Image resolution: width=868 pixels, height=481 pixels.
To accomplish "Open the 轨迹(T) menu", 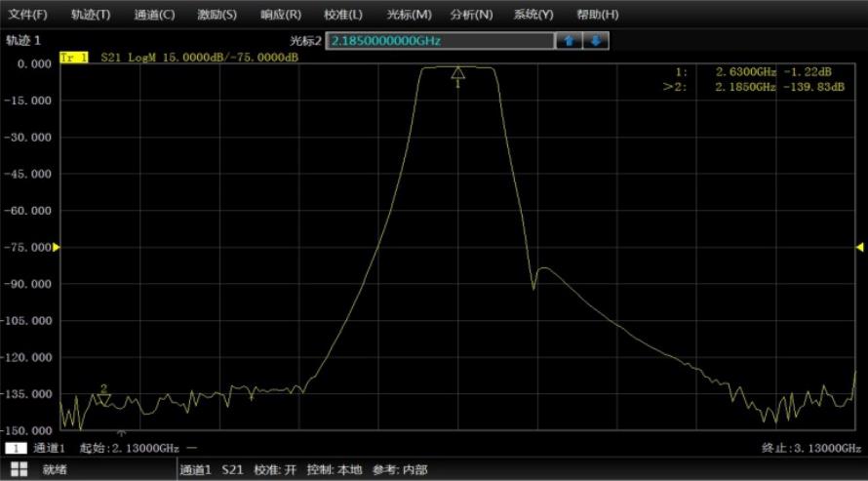I will click(x=91, y=15).
